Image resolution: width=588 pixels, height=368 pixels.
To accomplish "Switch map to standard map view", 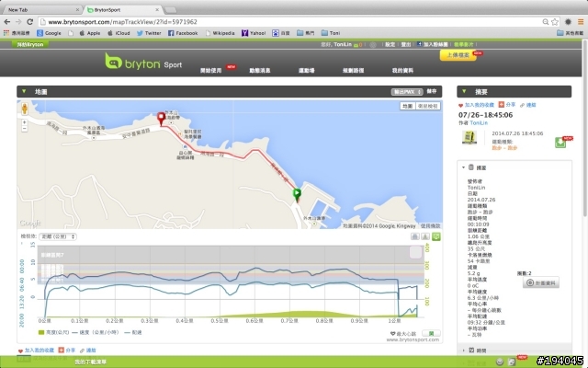I will pyautogui.click(x=408, y=107).
